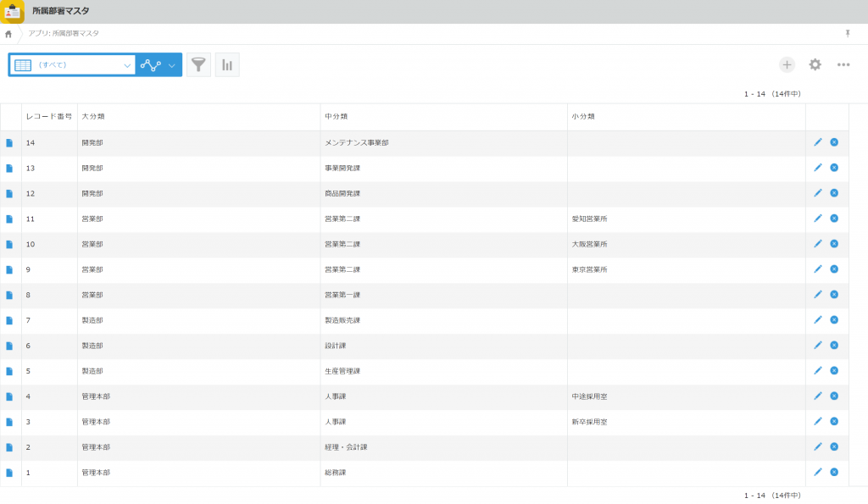Open the bar chart aggregate icon

point(227,65)
